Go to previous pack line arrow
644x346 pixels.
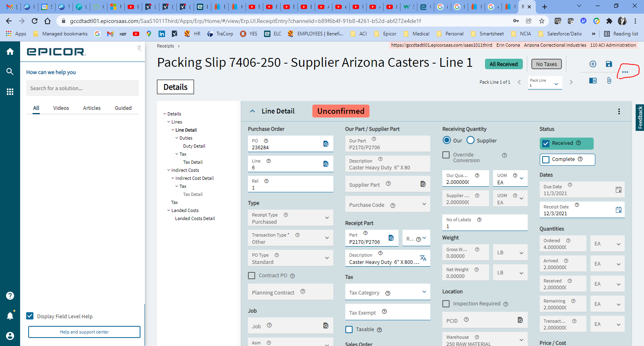tap(519, 82)
